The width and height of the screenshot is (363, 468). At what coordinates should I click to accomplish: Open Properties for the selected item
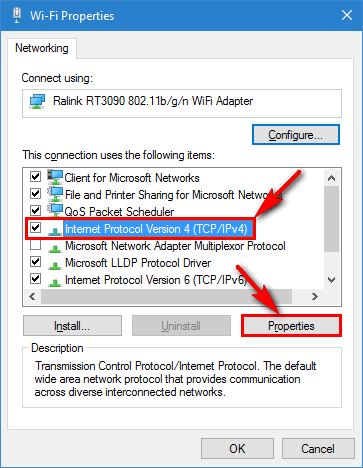click(291, 326)
